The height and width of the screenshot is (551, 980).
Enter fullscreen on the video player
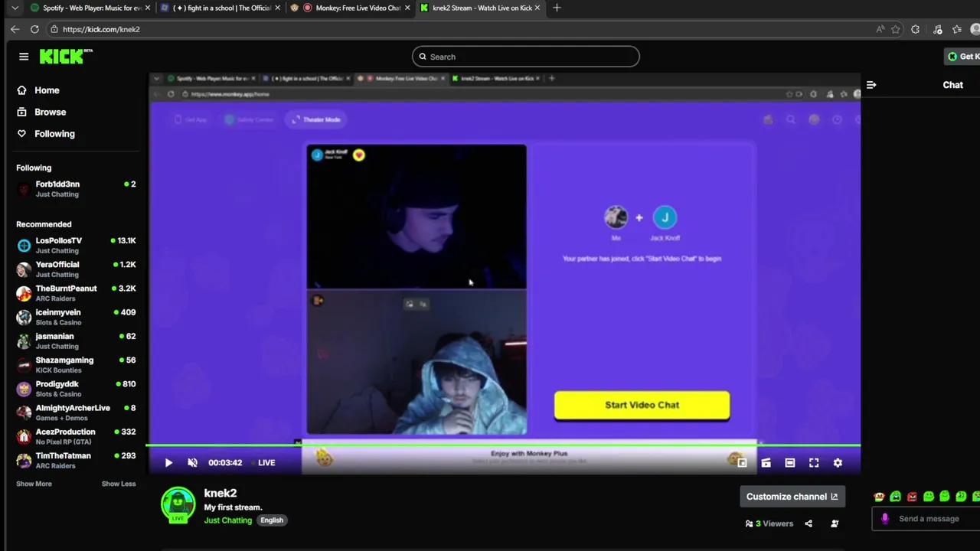coord(814,462)
